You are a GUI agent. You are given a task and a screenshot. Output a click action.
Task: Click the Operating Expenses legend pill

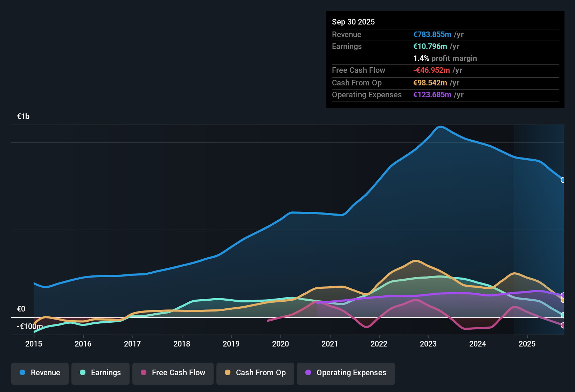click(346, 373)
